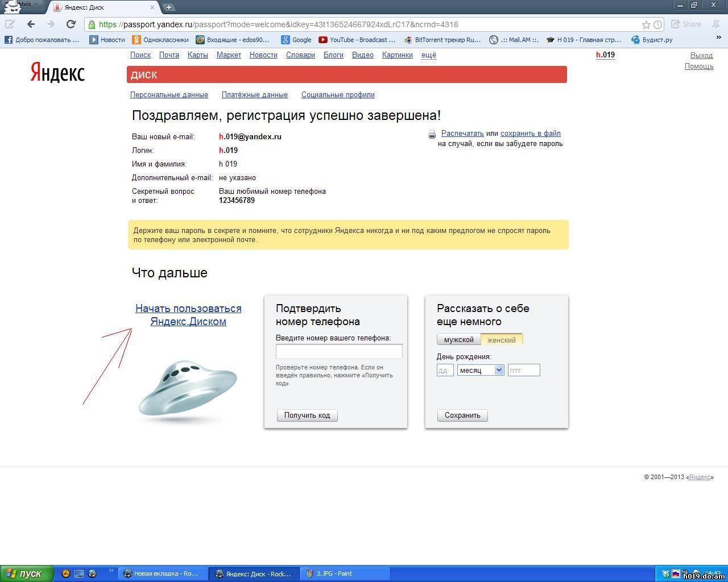Image resolution: width=728 pixels, height=582 pixels.
Task: Open the Помощь help link
Action: 699,66
